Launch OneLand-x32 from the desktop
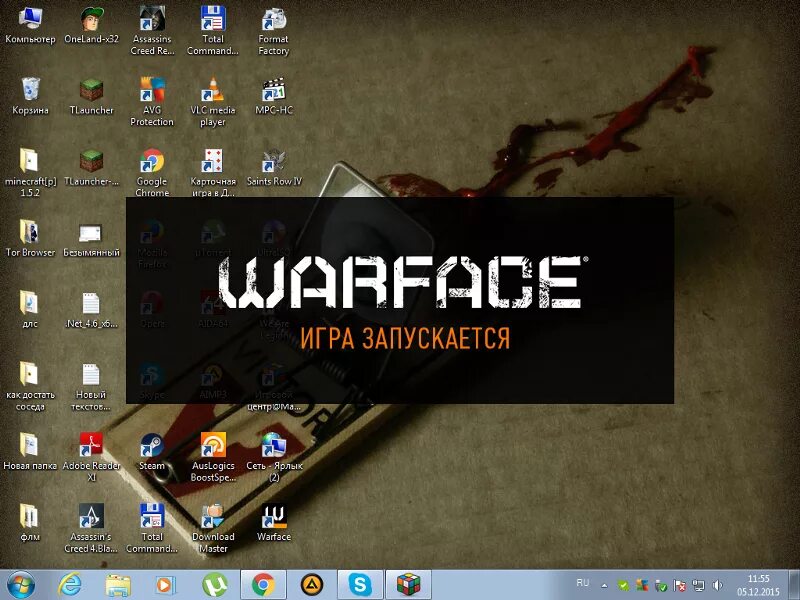 tap(91, 26)
